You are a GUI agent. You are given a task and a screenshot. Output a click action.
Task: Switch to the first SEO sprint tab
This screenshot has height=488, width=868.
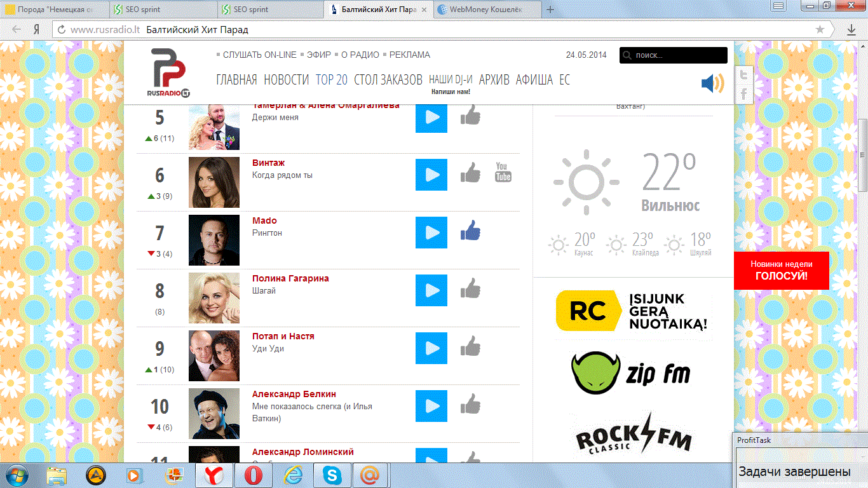pyautogui.click(x=164, y=10)
